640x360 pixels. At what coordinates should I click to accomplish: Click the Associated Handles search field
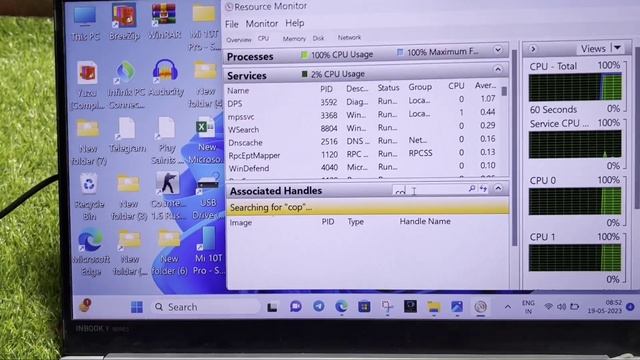click(429, 190)
